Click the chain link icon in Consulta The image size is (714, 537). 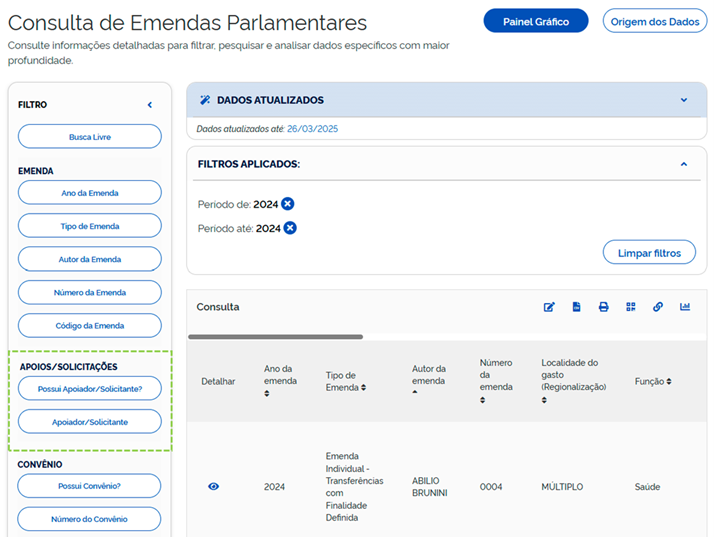tap(658, 307)
